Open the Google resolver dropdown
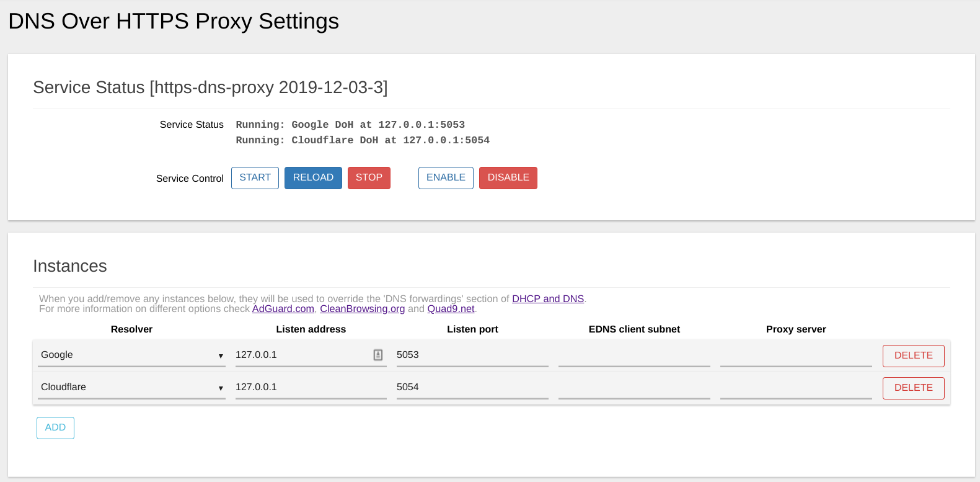980x482 pixels. pyautogui.click(x=131, y=355)
